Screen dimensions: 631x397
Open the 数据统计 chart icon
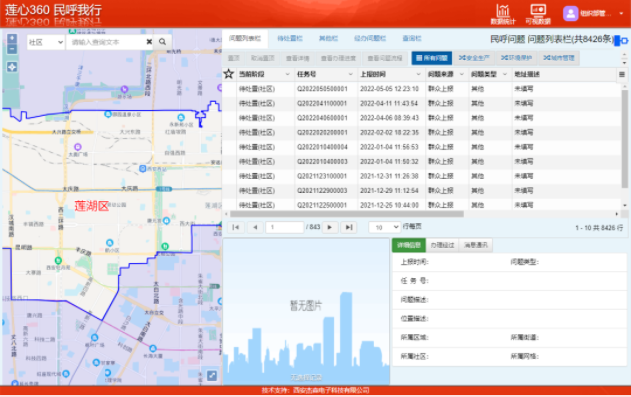pos(503,14)
